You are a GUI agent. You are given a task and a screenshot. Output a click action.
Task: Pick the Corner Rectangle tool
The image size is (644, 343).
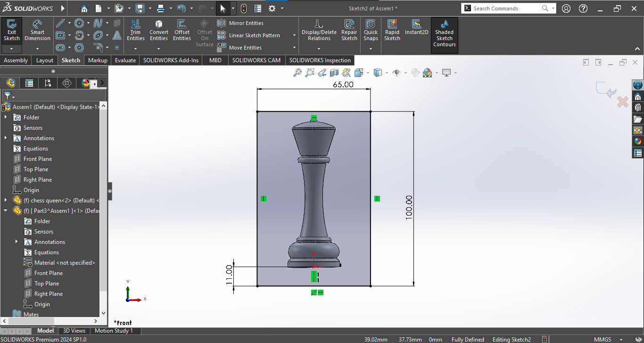60,35
